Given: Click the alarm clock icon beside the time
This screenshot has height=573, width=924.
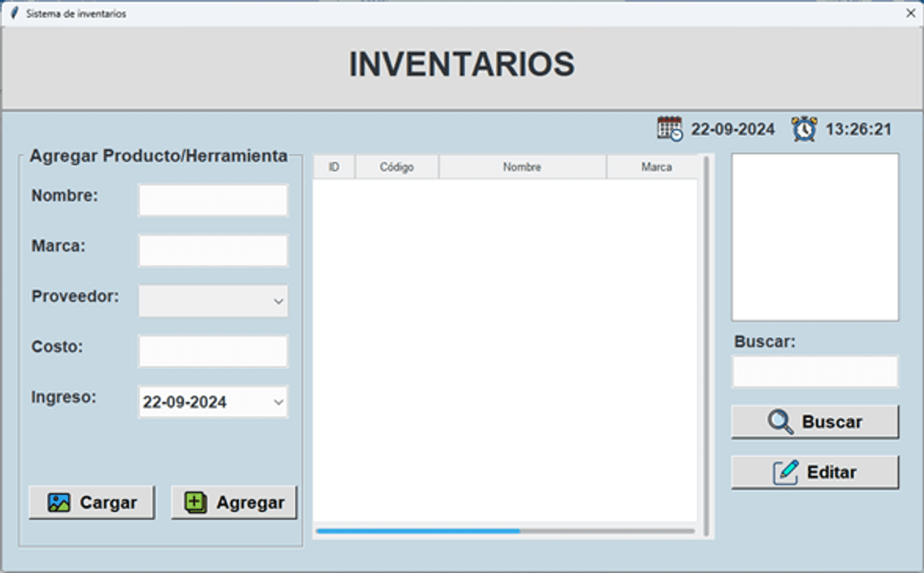Looking at the screenshot, I should click(x=805, y=129).
